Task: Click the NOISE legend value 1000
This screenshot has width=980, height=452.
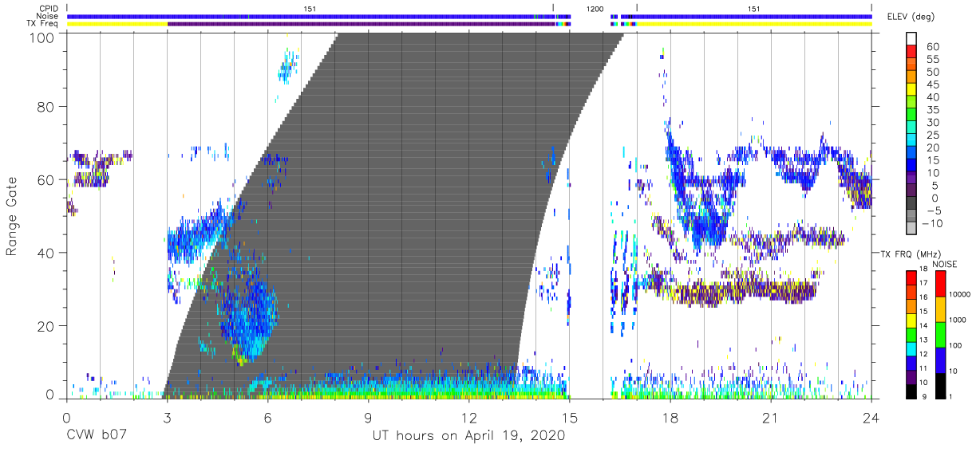Action: tap(958, 321)
